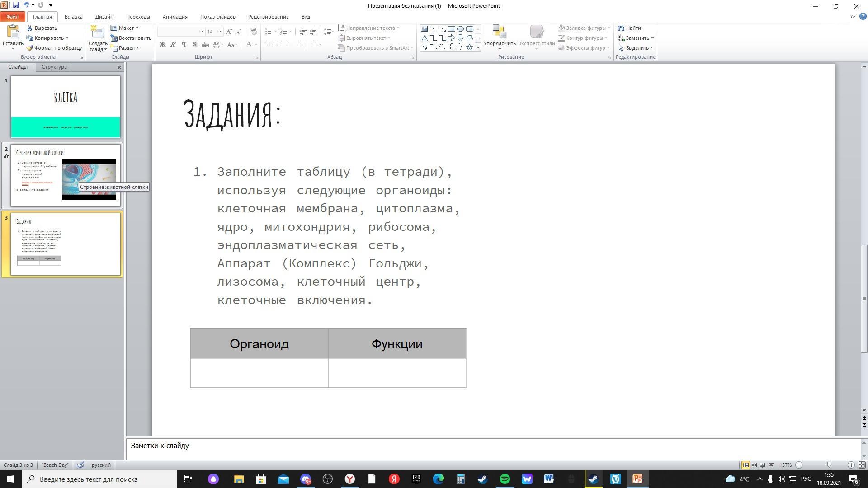Click Format Painter (Формат по образцу)
Screen dimensions: 868x488
(54, 48)
